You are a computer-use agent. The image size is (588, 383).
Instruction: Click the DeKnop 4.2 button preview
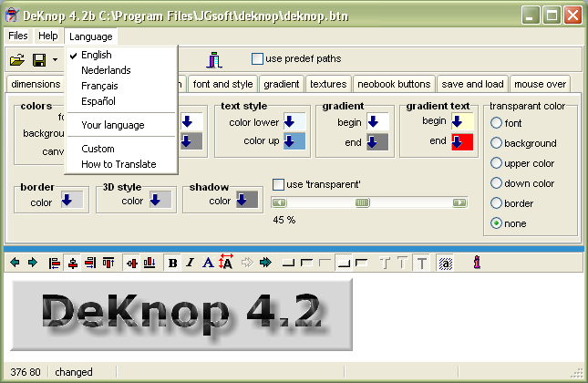click(x=181, y=315)
